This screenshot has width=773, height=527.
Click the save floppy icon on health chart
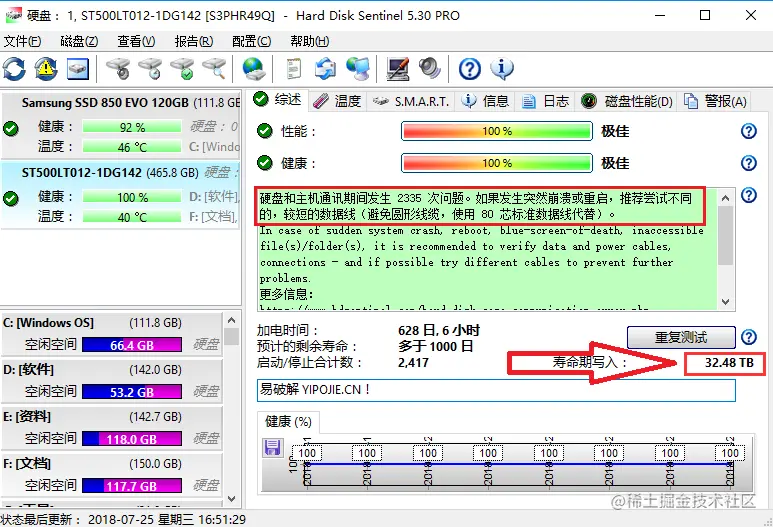[x=273, y=447]
